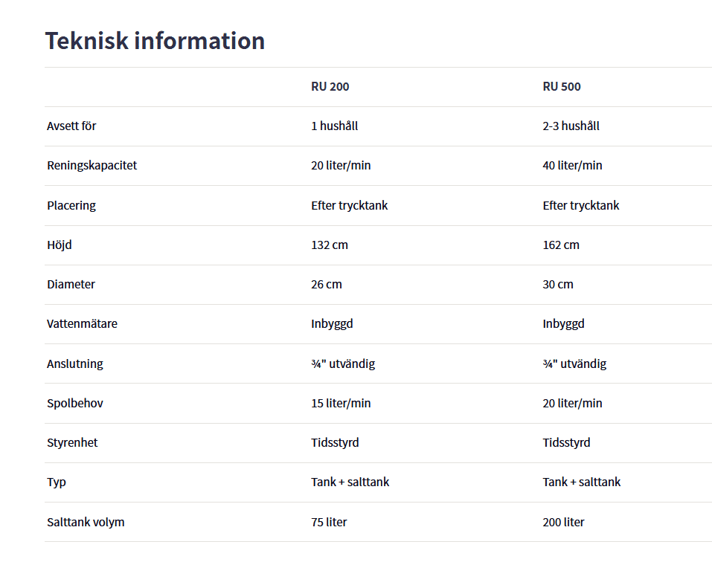The width and height of the screenshot is (712, 588).
Task: Click the Styrenhet row label
Action: tap(72, 442)
